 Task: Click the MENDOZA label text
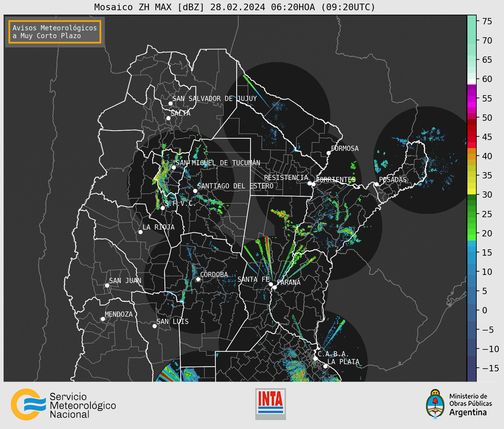pyautogui.click(x=119, y=314)
